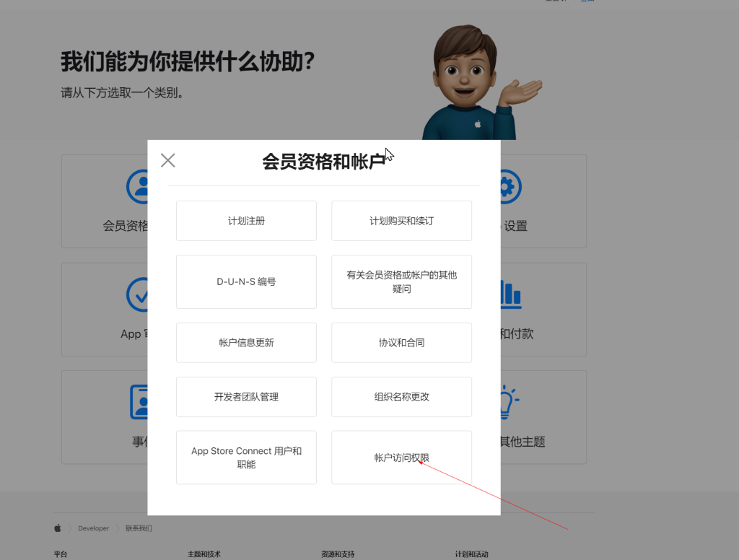Select 有关会员资格或帐户的其他疑问
The height and width of the screenshot is (560, 739).
401,281
